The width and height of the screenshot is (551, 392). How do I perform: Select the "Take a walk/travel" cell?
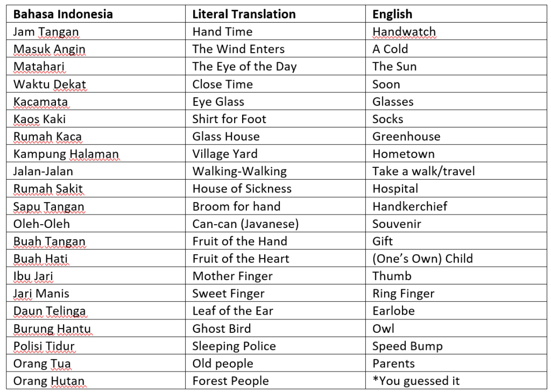pyautogui.click(x=423, y=172)
